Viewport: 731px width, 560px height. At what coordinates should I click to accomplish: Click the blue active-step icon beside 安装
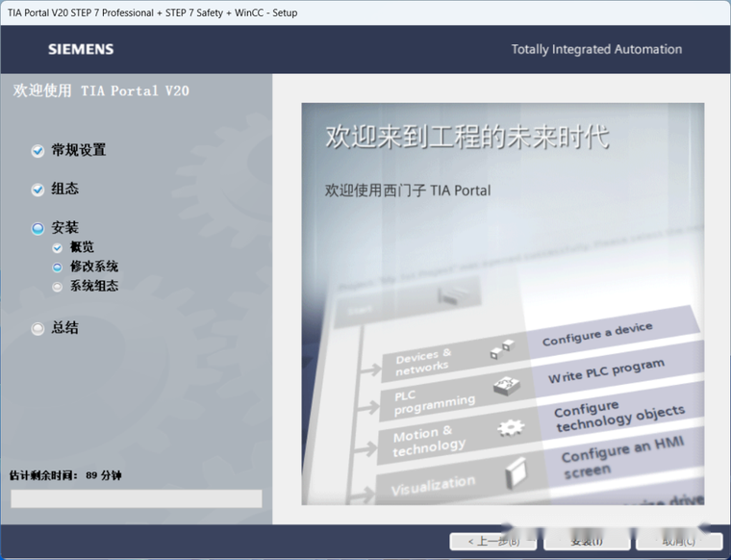click(x=38, y=228)
